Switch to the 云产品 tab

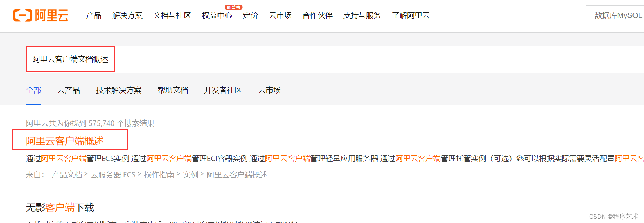tap(68, 90)
